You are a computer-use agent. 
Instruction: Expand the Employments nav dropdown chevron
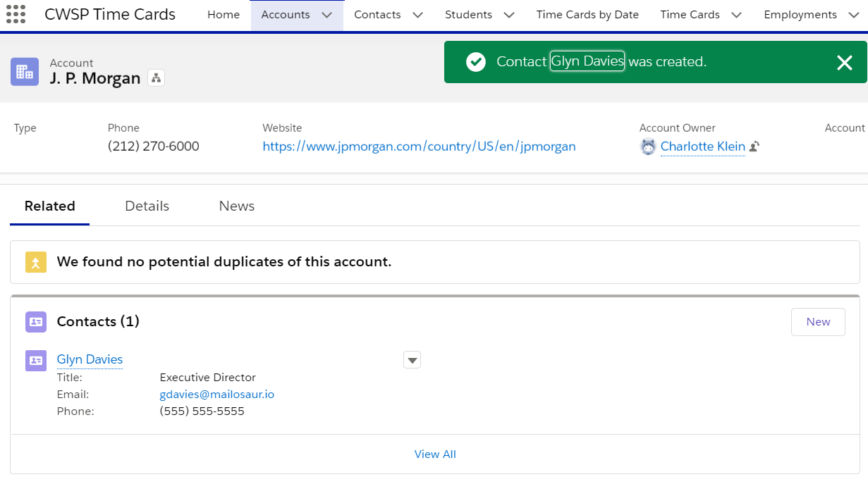(x=854, y=15)
